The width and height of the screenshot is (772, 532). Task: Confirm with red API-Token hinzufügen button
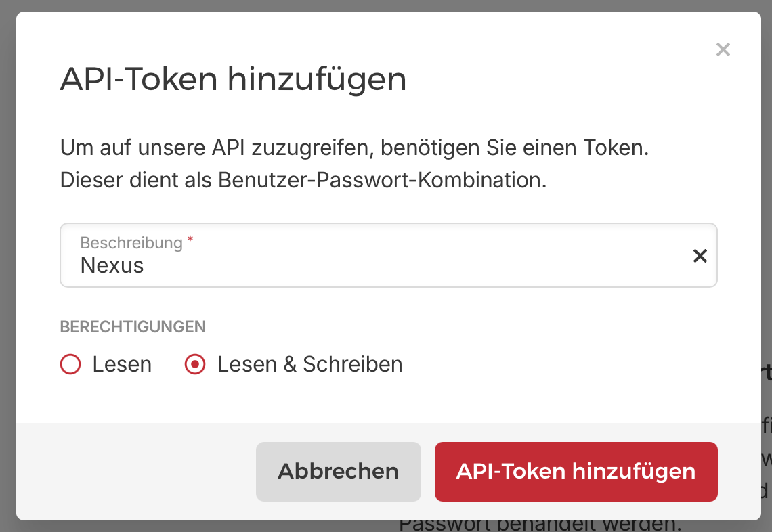[x=576, y=472]
